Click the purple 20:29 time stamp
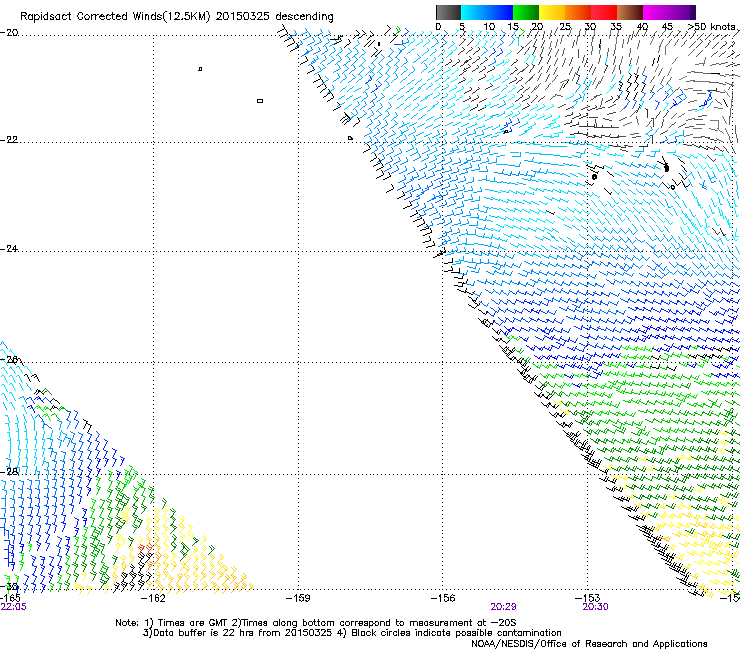Screen dimensions: 740x650 (503, 607)
